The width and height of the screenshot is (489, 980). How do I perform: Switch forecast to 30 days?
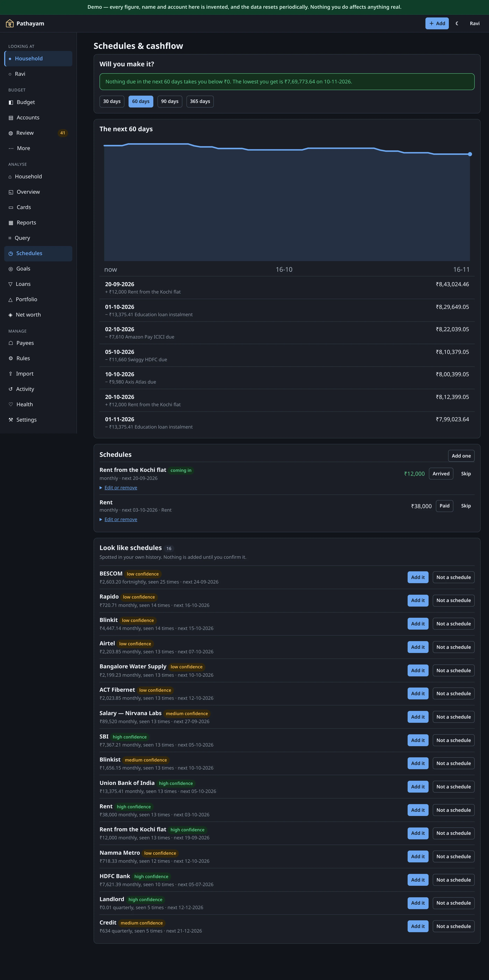112,102
